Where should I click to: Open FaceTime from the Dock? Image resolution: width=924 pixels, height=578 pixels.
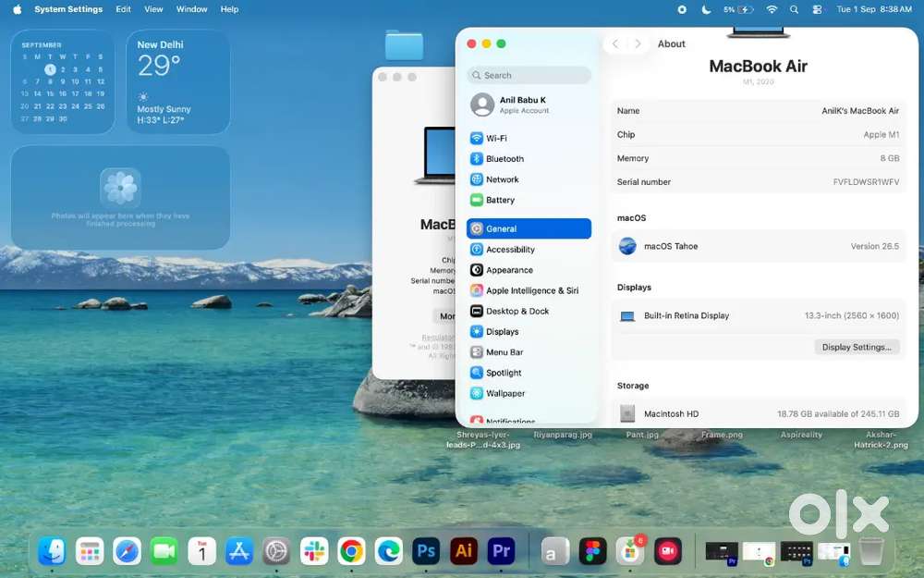tap(164, 552)
